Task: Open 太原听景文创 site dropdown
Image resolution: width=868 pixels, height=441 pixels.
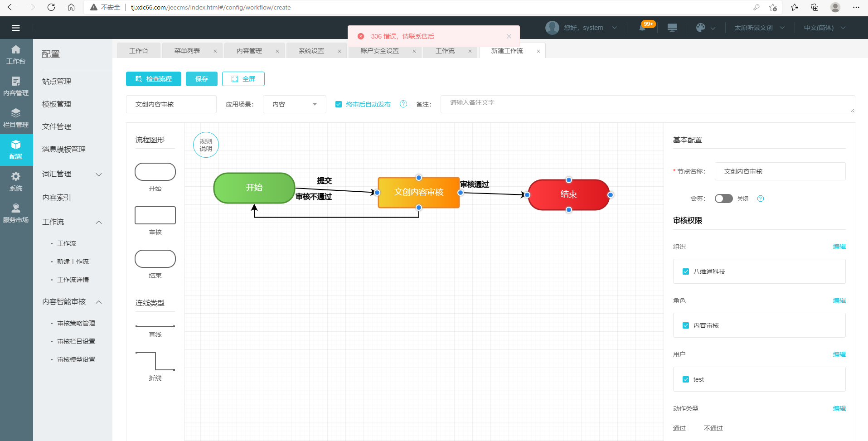Action: tap(760, 28)
